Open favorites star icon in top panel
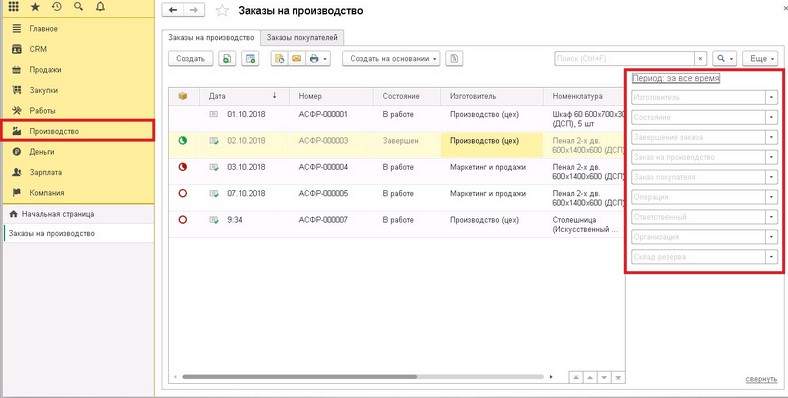This screenshot has width=788, height=398. [x=35, y=7]
